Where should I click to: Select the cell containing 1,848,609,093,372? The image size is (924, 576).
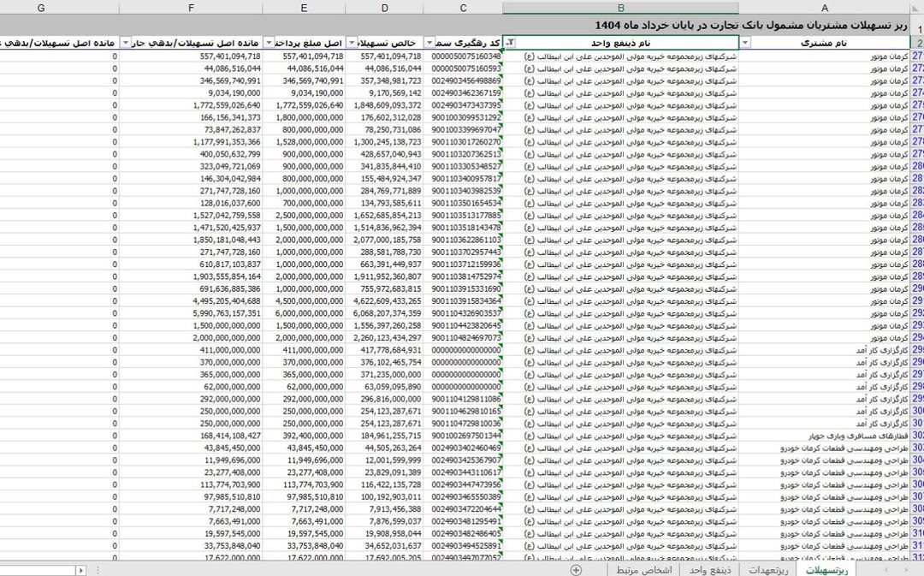click(385, 105)
